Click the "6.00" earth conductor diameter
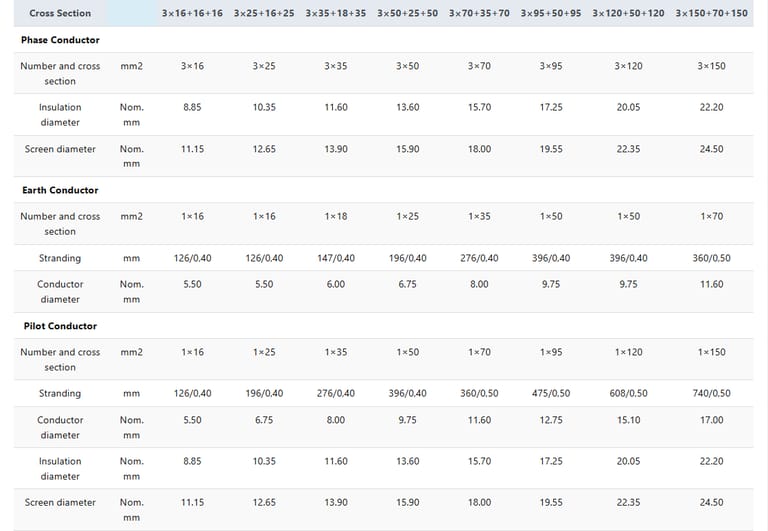Image resolution: width=768 pixels, height=531 pixels. coord(336,284)
